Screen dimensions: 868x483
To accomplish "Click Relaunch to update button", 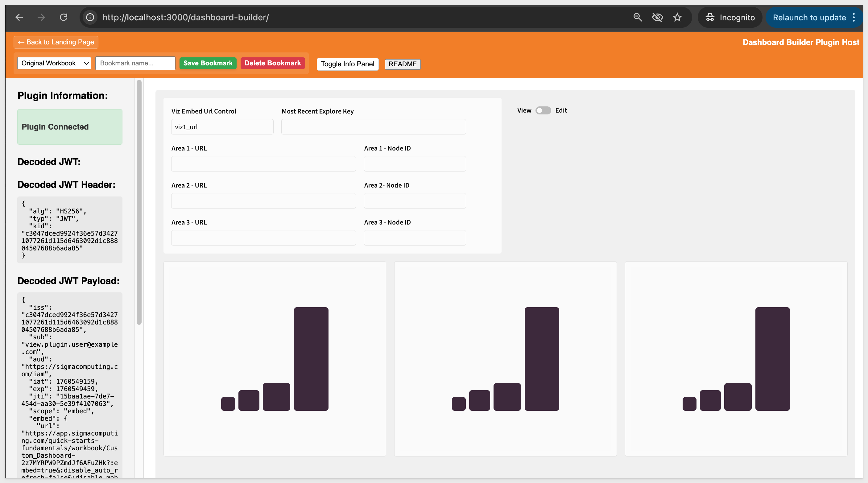I will pyautogui.click(x=809, y=17).
